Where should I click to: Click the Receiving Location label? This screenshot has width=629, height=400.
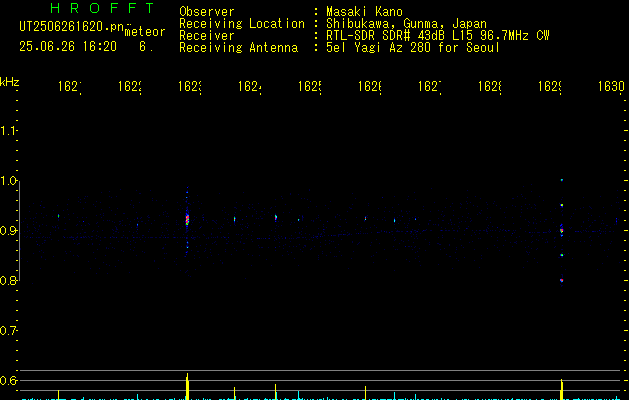coord(242,24)
